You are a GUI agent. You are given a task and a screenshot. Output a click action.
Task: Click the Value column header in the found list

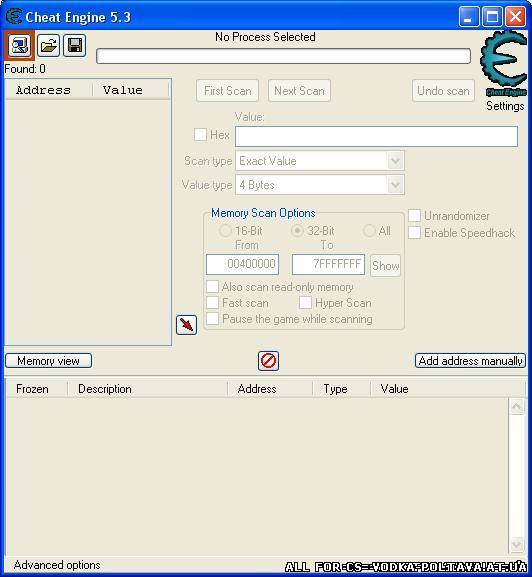(x=131, y=90)
